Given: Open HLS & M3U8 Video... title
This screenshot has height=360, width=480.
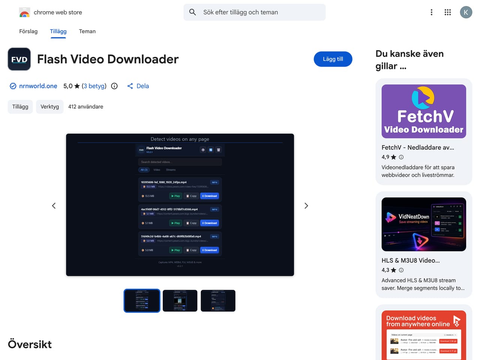Looking at the screenshot, I should pos(411,261).
